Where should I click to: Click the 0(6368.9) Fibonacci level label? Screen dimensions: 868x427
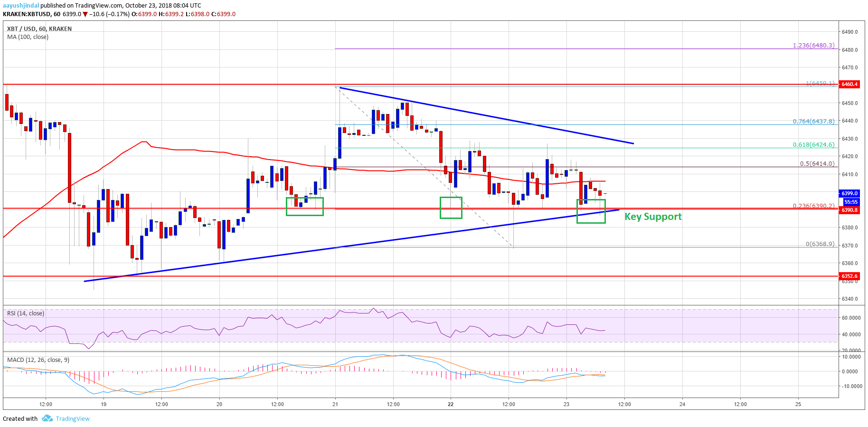tap(820, 244)
